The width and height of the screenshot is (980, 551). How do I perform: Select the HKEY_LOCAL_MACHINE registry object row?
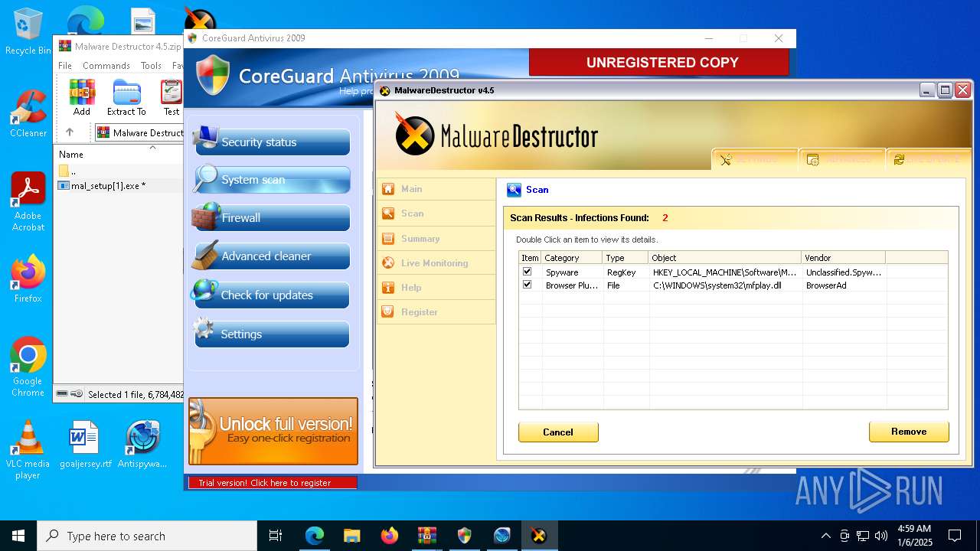[x=733, y=272]
